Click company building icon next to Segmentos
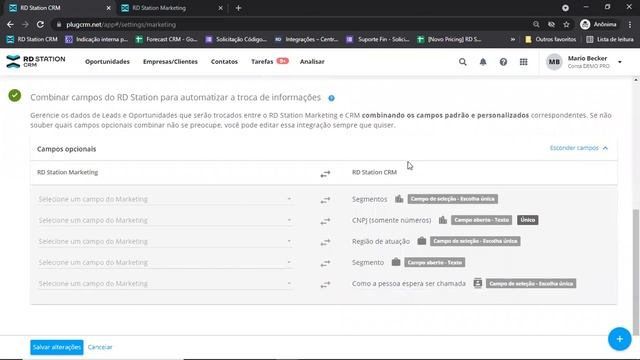The width and height of the screenshot is (640, 360). coord(399,199)
